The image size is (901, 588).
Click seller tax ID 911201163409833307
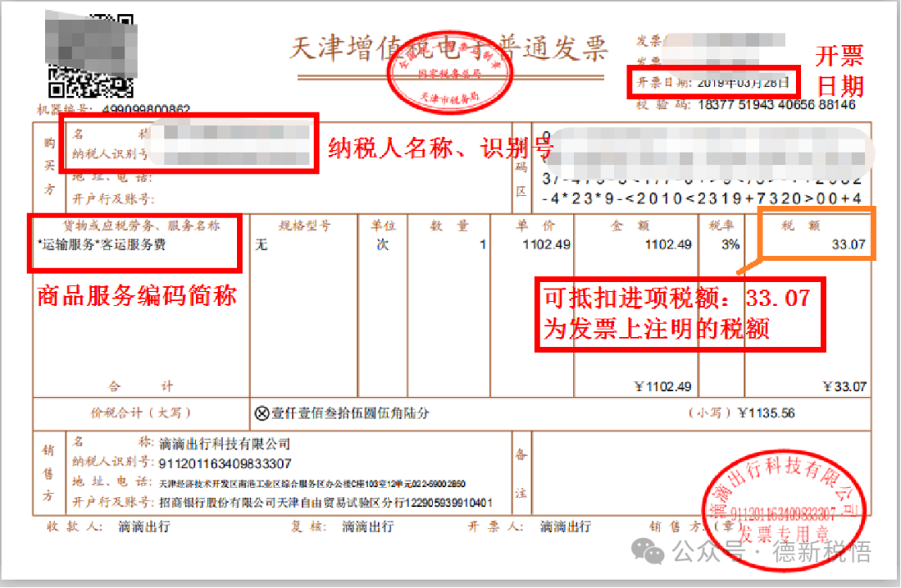(225, 464)
